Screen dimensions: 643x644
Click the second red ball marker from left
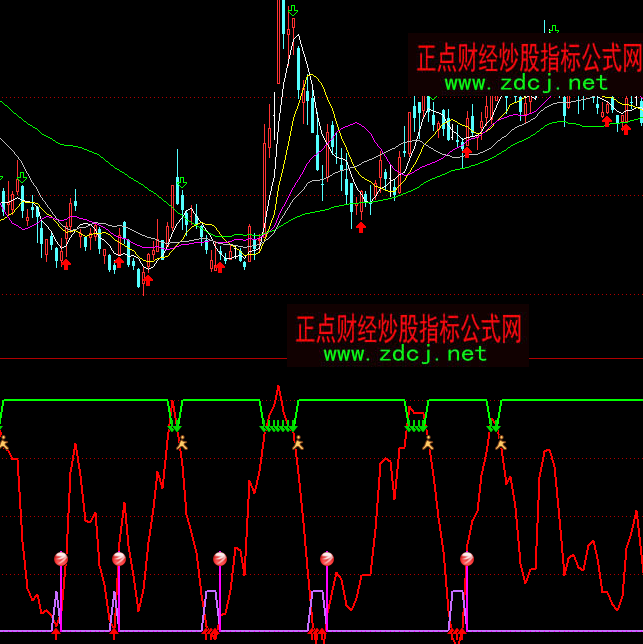coord(118,558)
